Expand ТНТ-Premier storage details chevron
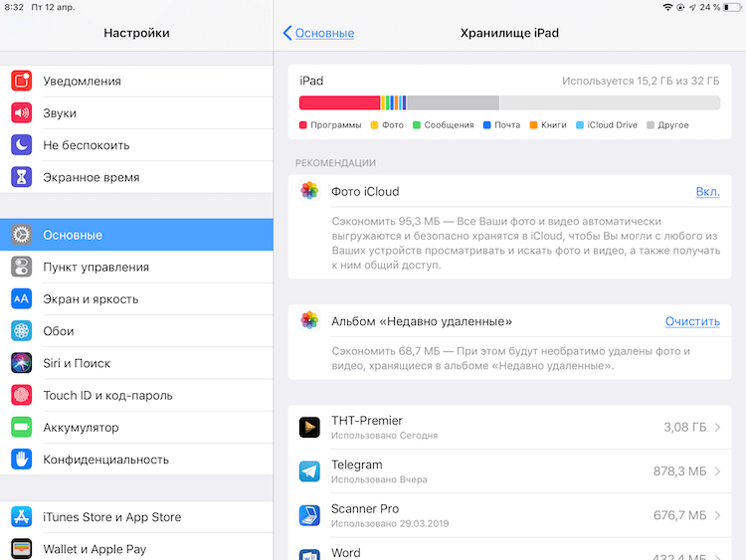The height and width of the screenshot is (560, 746). [717, 428]
